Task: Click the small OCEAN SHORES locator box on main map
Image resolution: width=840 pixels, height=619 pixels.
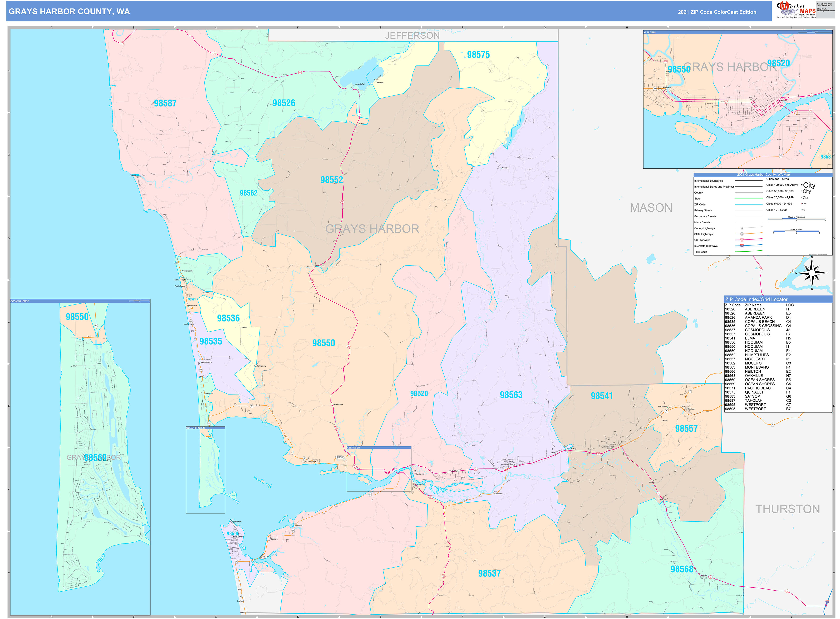Action: [x=206, y=470]
